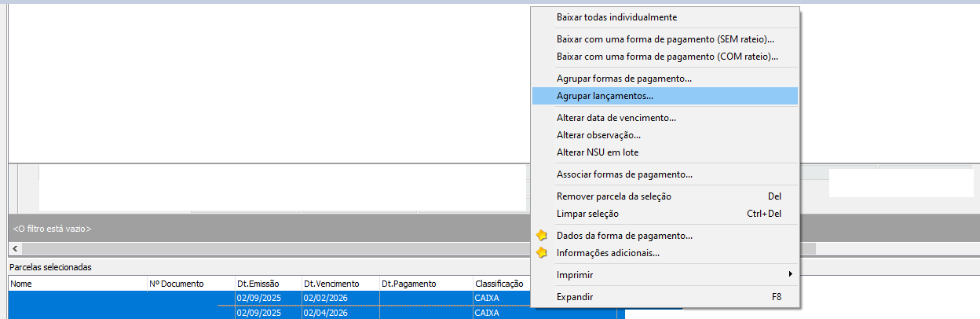This screenshot has width=980, height=319.
Task: Open Agrupar formas de pagamento option
Action: click(623, 79)
